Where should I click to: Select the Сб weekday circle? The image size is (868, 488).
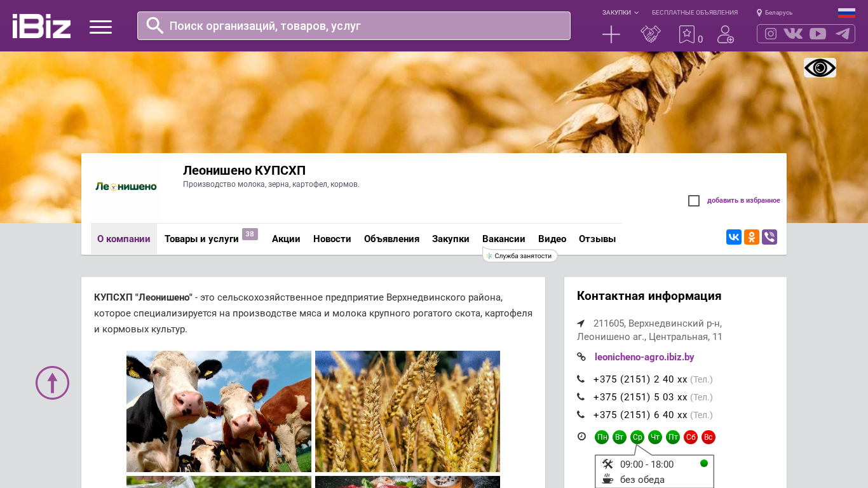click(691, 437)
